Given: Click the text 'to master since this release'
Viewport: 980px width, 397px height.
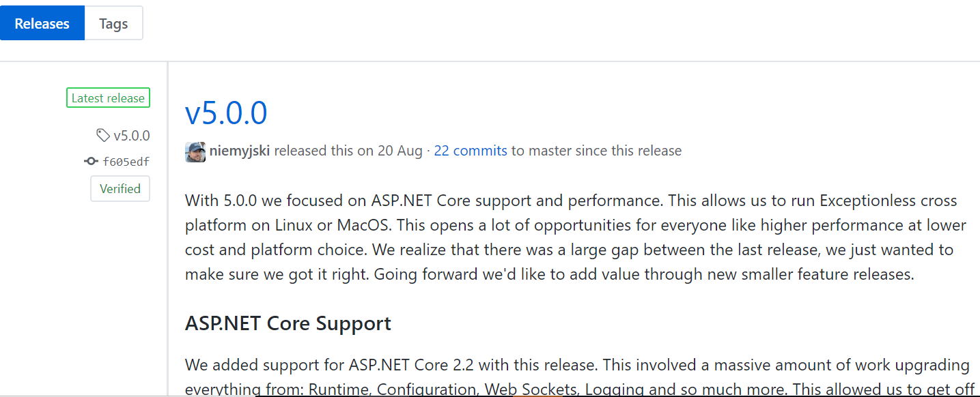Looking at the screenshot, I should [596, 151].
